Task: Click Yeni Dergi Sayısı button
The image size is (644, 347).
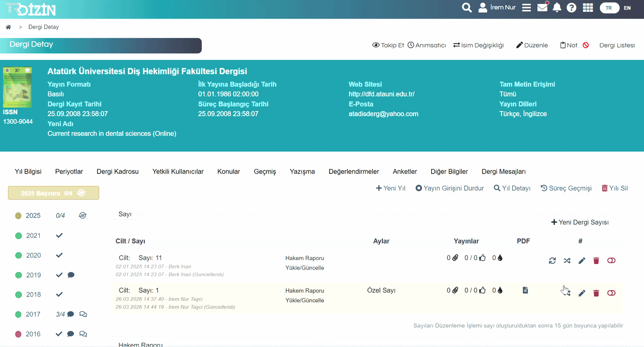Action: pos(580,222)
